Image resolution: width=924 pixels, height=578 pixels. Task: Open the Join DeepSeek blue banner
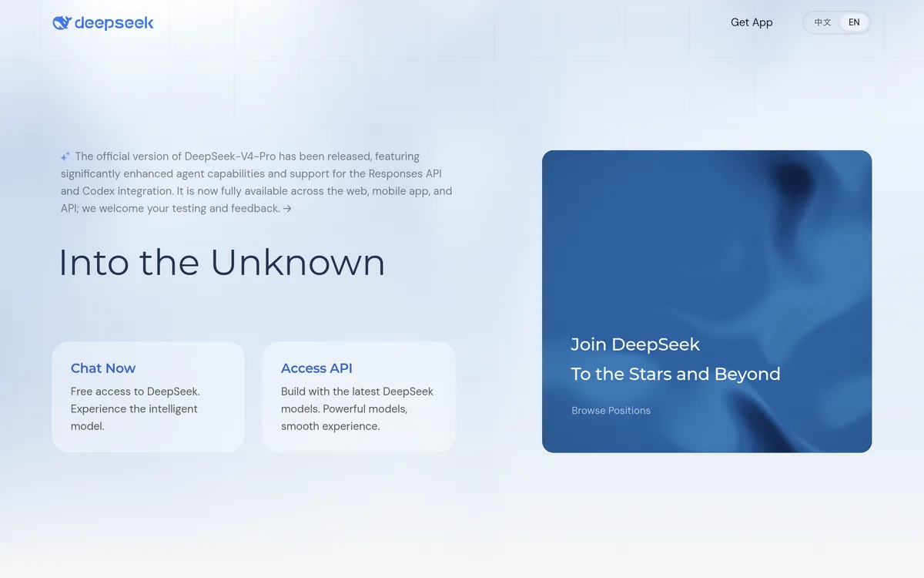click(x=707, y=301)
